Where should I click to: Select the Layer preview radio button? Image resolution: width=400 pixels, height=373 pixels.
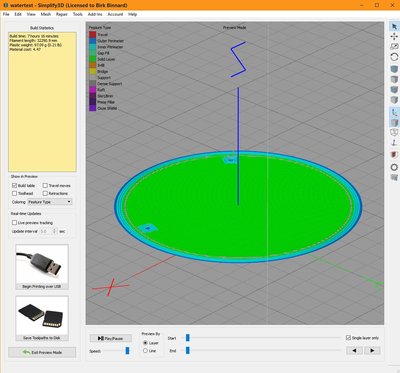tap(145, 343)
